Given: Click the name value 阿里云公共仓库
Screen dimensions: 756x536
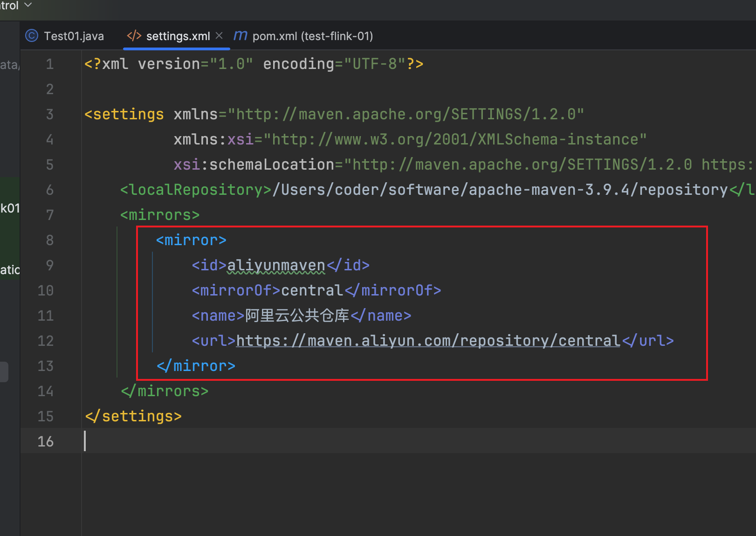Looking at the screenshot, I should [297, 316].
